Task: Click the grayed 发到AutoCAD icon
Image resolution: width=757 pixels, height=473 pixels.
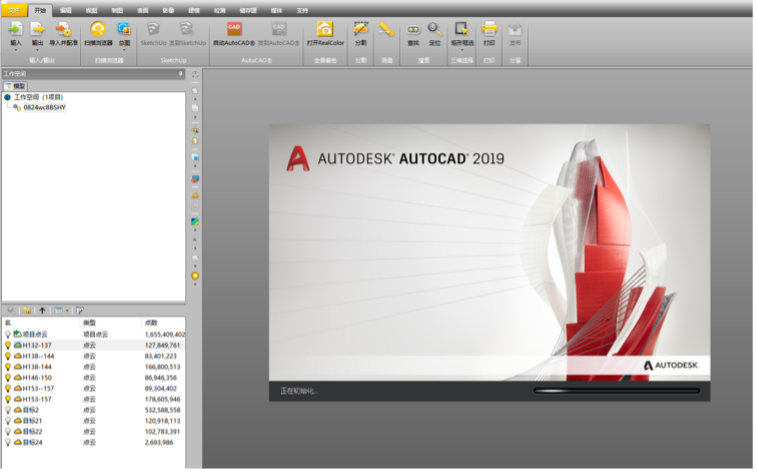Action: (279, 29)
